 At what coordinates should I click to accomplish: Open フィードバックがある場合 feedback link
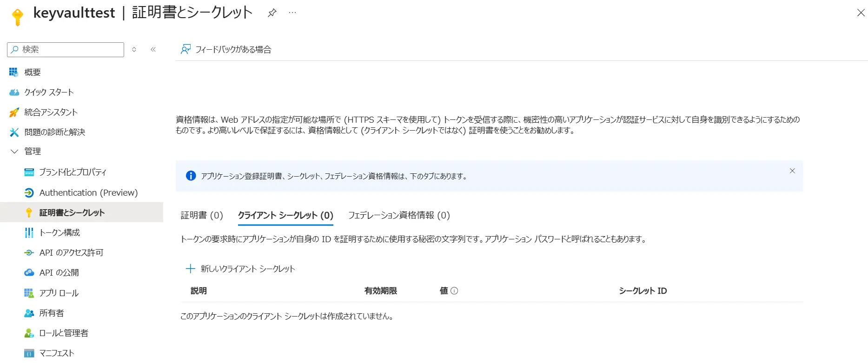[x=226, y=49]
